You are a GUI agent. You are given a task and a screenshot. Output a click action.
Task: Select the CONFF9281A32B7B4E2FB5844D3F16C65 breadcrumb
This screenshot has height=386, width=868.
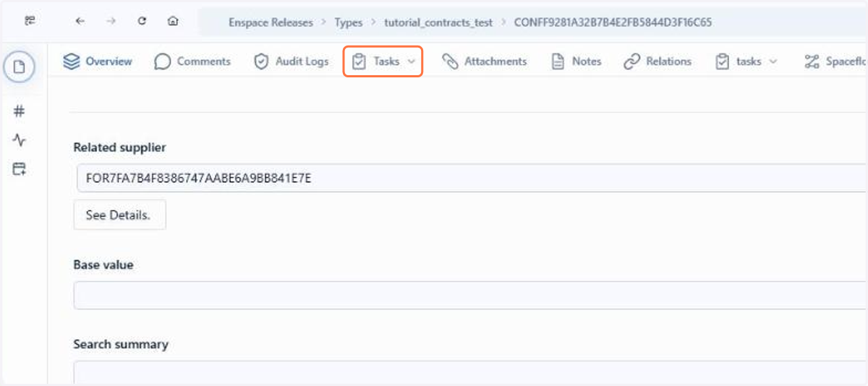pyautogui.click(x=613, y=22)
